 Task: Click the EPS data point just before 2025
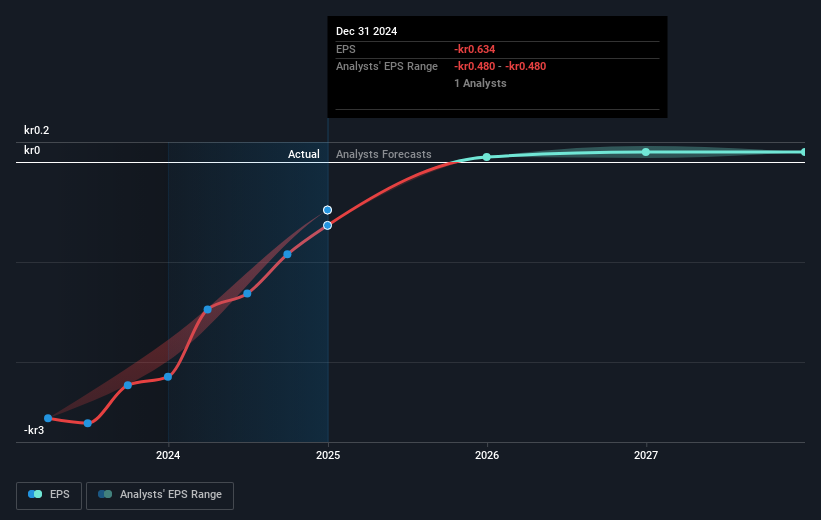[287, 255]
